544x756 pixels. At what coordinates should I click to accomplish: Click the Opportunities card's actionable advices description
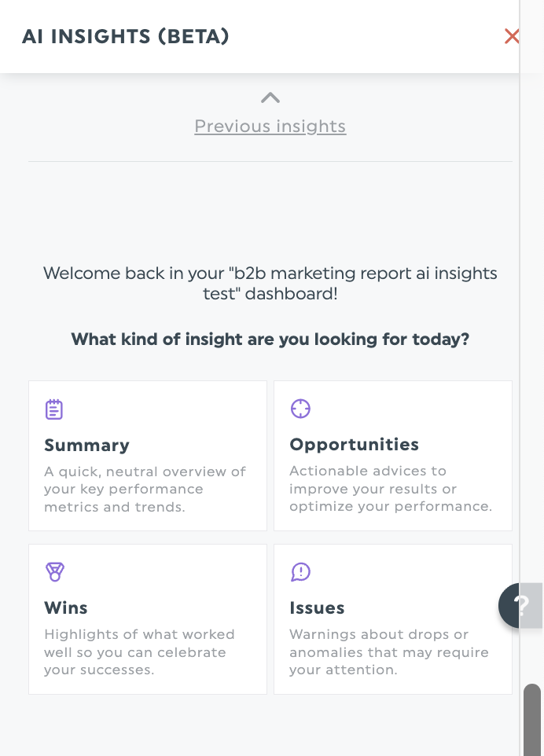391,488
